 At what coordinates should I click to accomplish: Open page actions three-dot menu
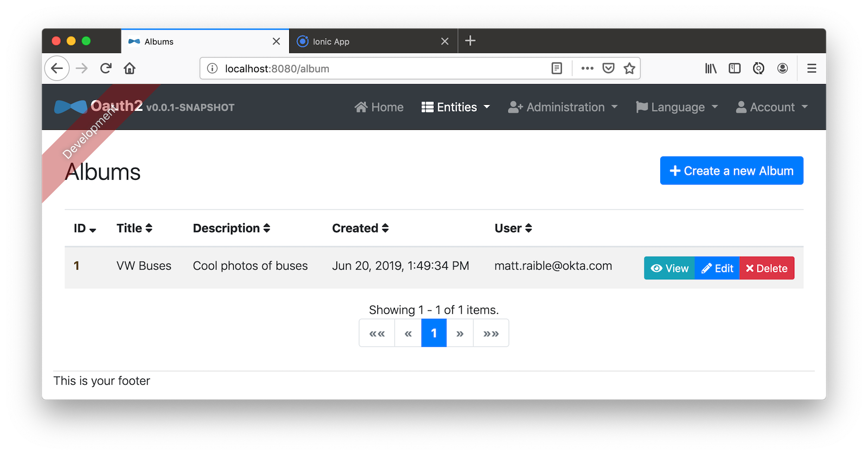(x=587, y=68)
